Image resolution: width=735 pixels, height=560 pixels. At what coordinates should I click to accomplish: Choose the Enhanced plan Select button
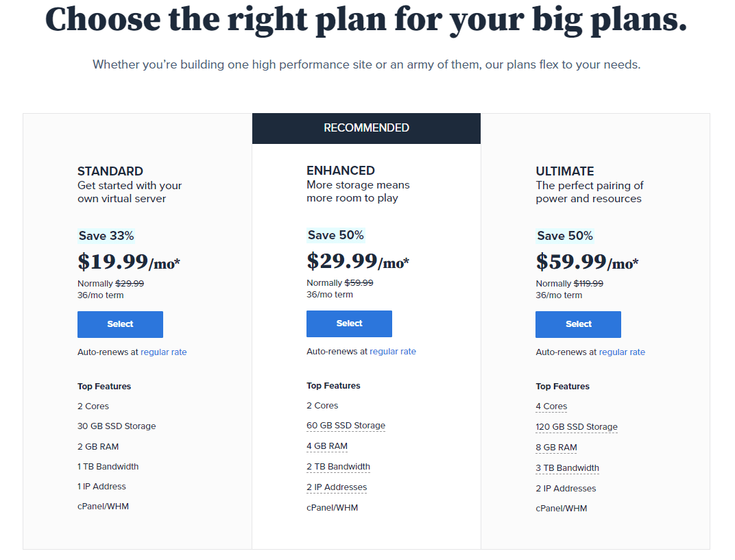tap(349, 324)
